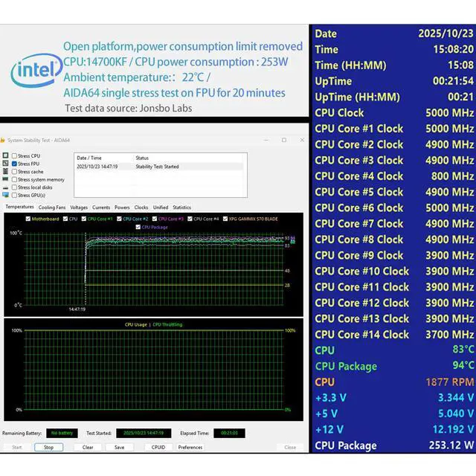Click the disk icon beside Stress local disks
The width and height of the screenshot is (476, 476).
[x=5, y=187]
